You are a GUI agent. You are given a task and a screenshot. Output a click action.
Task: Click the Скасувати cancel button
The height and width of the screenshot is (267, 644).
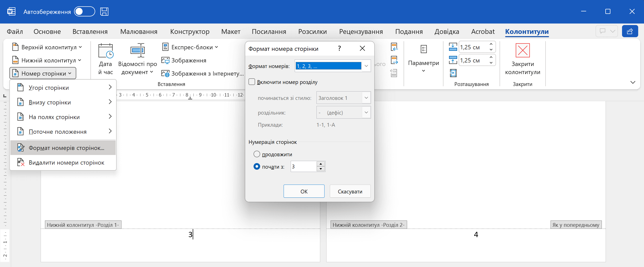(350, 191)
